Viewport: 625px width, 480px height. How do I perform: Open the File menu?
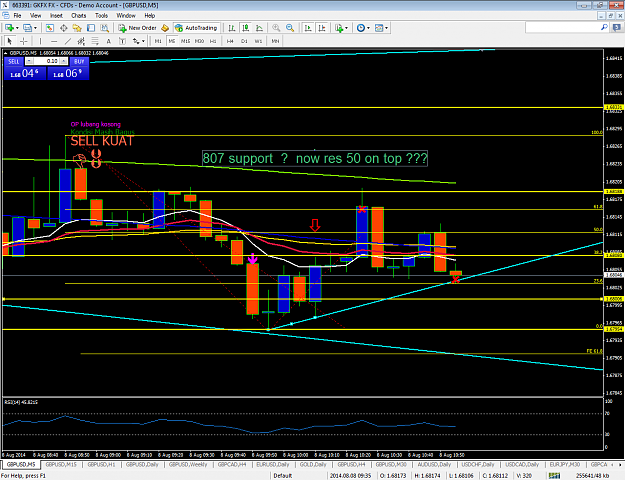(18, 16)
